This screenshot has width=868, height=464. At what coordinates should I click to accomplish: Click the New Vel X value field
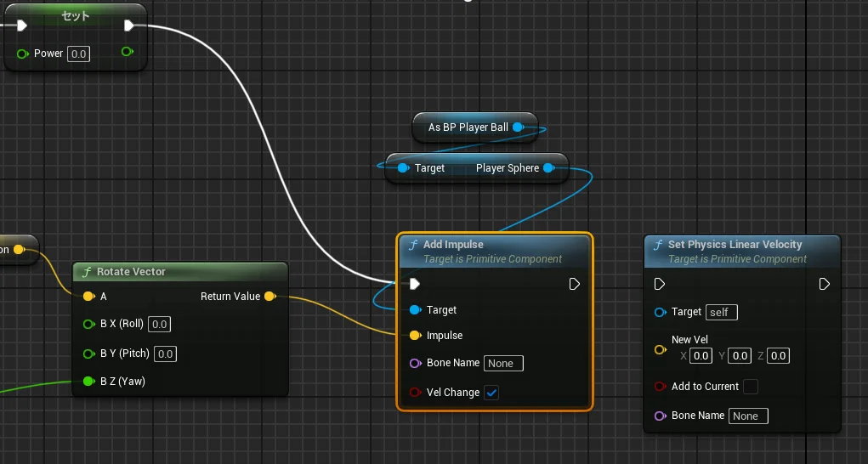pyautogui.click(x=701, y=356)
